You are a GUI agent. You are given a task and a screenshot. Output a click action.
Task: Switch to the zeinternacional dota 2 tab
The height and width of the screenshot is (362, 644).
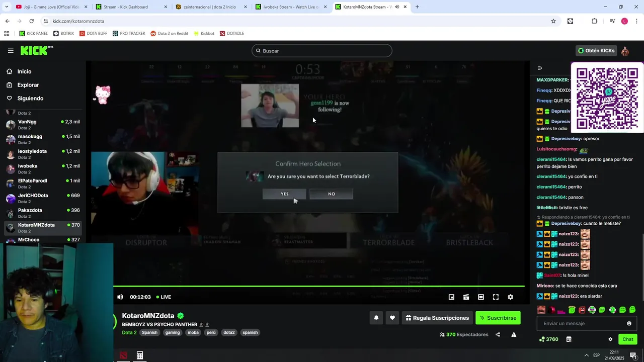(x=211, y=7)
